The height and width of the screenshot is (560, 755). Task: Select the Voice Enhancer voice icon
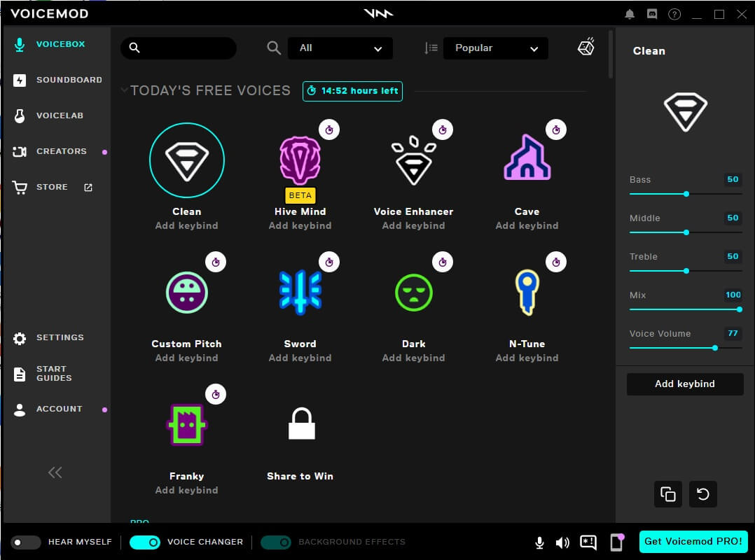414,161
